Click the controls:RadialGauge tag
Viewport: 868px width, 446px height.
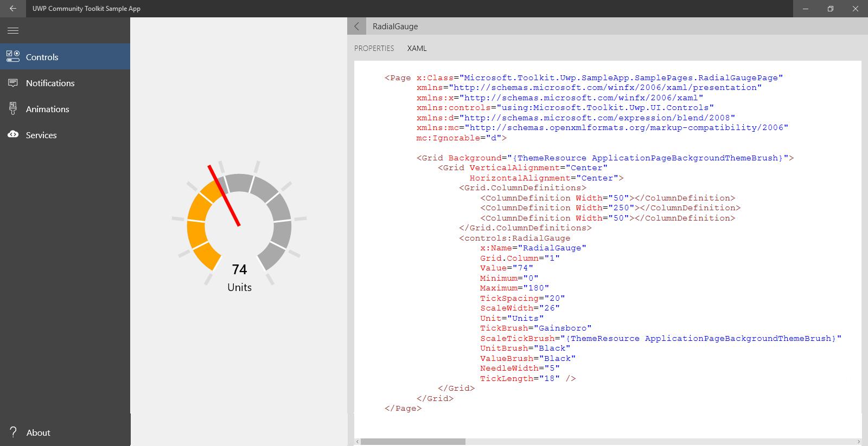[515, 238]
